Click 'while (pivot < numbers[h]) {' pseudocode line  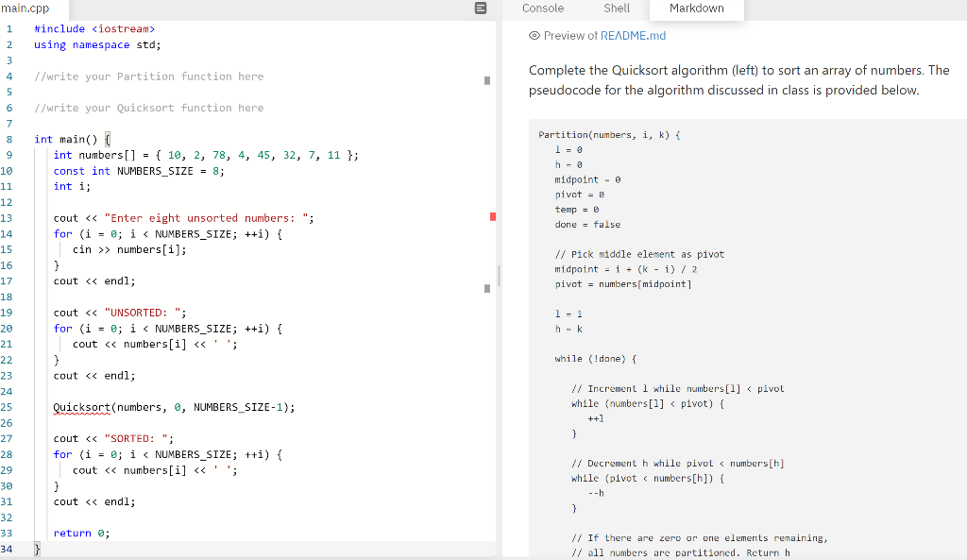(x=648, y=479)
